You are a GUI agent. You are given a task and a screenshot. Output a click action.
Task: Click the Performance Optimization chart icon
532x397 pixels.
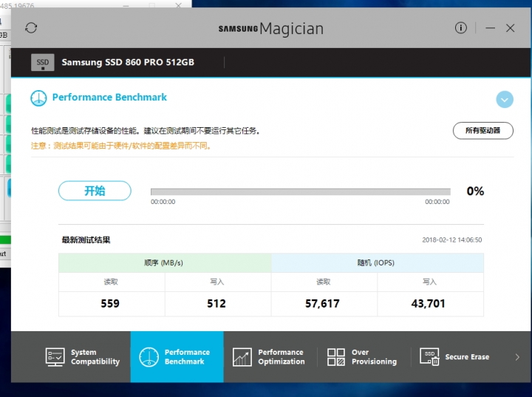click(242, 357)
